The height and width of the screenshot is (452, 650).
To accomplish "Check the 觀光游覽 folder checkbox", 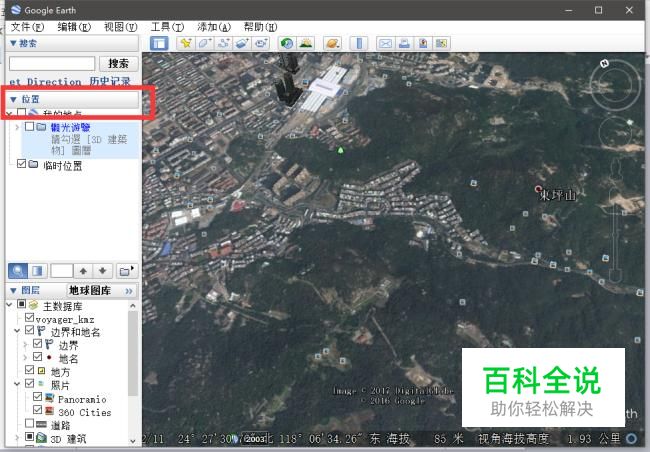I will (29, 126).
